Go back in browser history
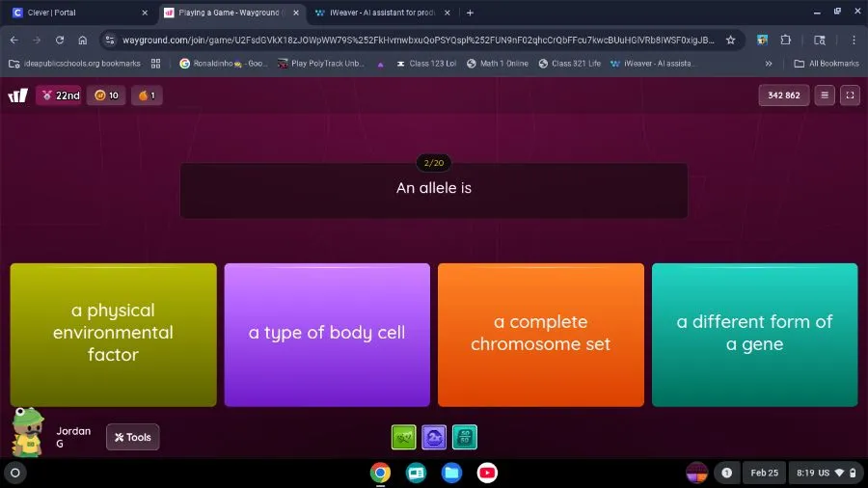 point(14,40)
